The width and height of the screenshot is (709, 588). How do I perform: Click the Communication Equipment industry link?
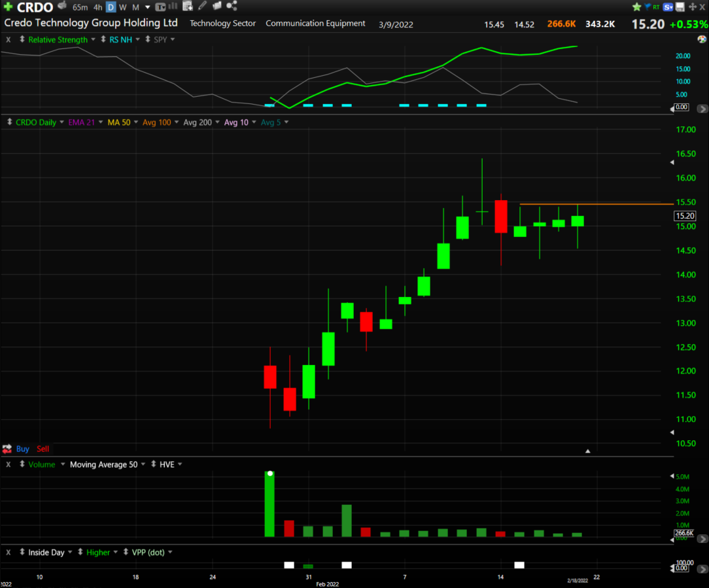point(315,23)
